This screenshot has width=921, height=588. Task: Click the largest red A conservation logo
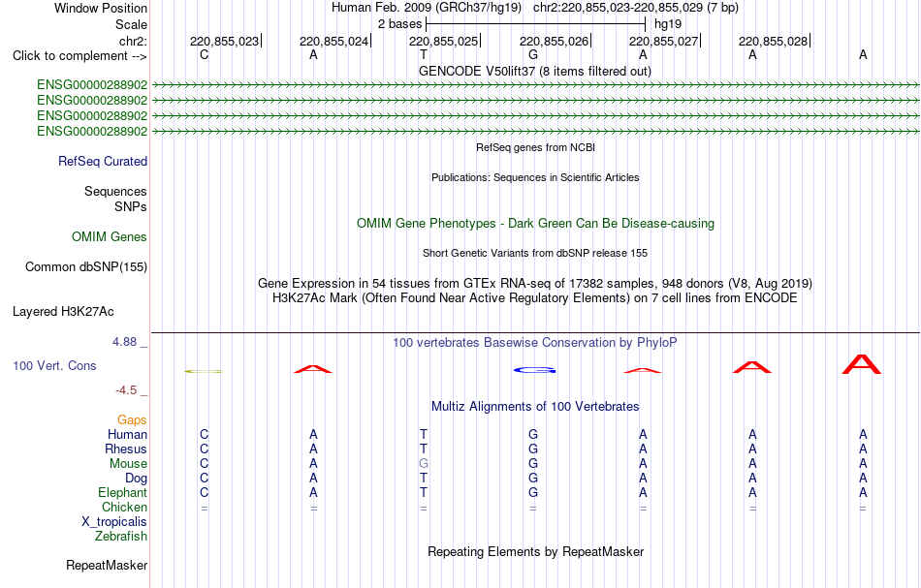point(862,364)
